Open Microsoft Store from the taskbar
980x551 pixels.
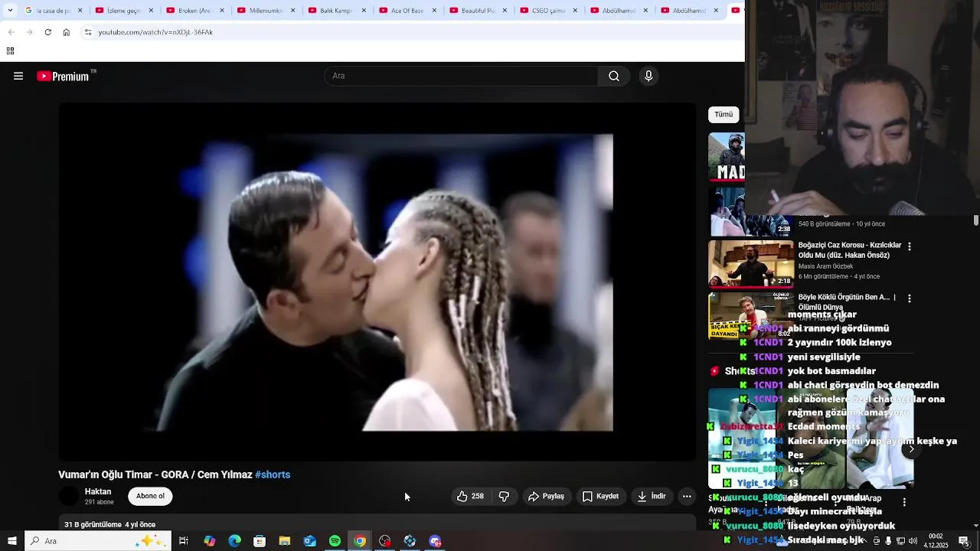tap(260, 541)
